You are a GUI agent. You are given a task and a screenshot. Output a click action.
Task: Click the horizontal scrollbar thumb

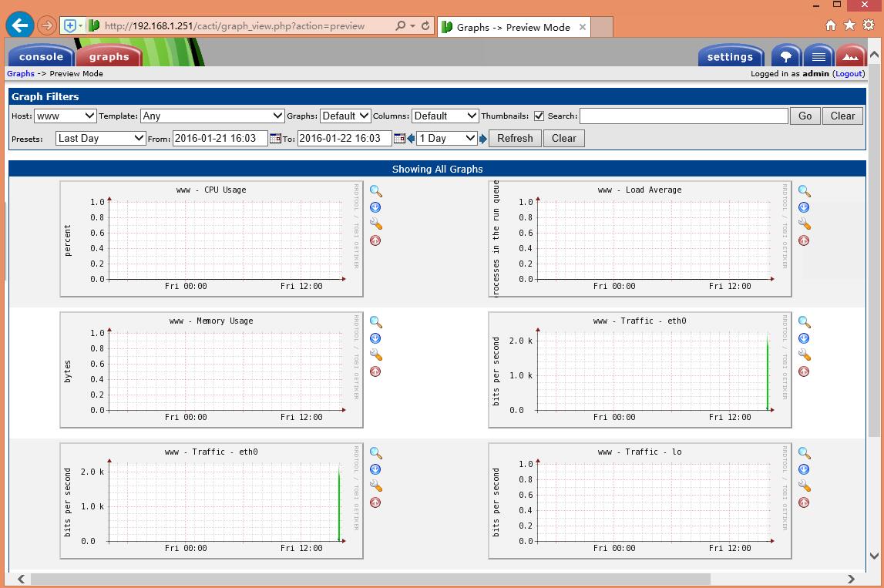coord(371,579)
